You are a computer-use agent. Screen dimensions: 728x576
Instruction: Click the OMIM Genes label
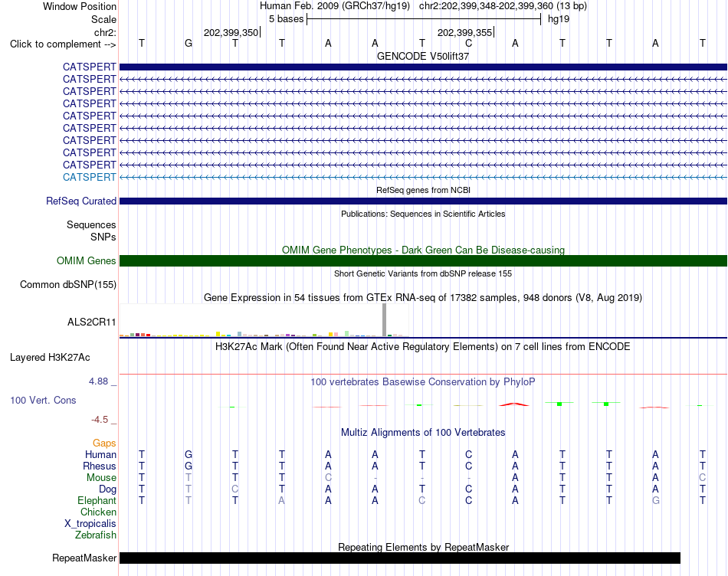pos(86,261)
